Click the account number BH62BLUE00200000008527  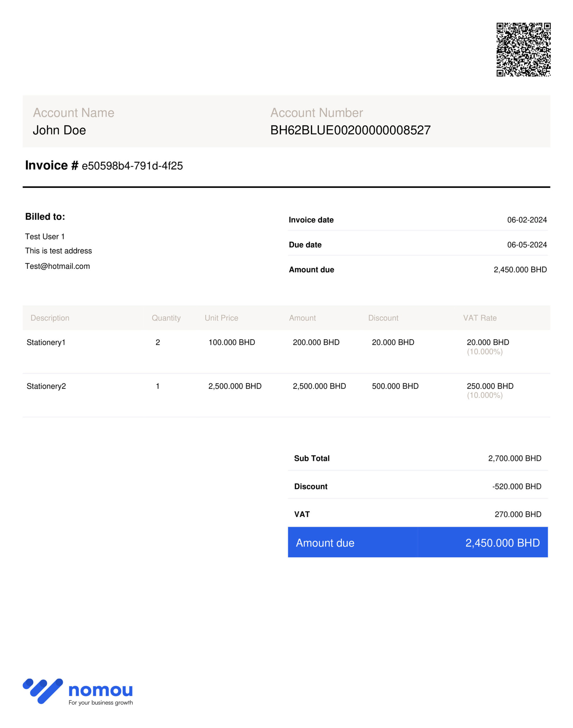[x=350, y=130]
